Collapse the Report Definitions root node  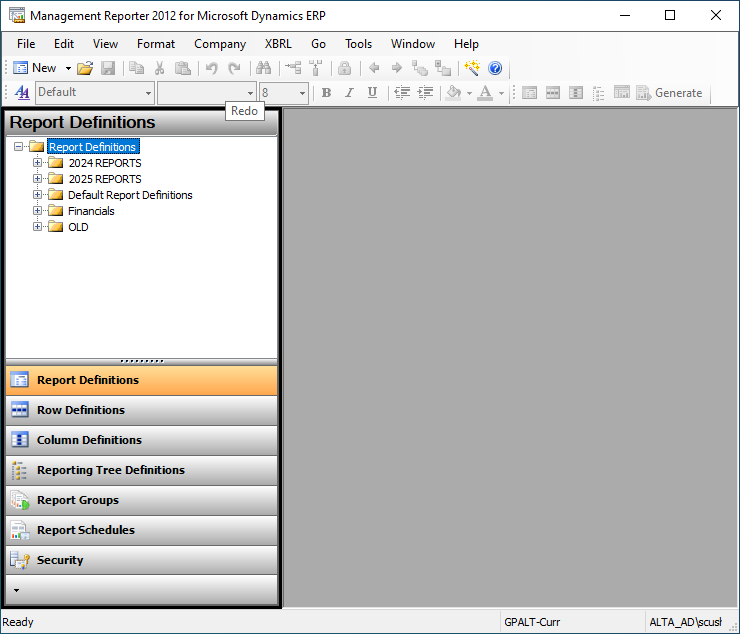tap(18, 147)
